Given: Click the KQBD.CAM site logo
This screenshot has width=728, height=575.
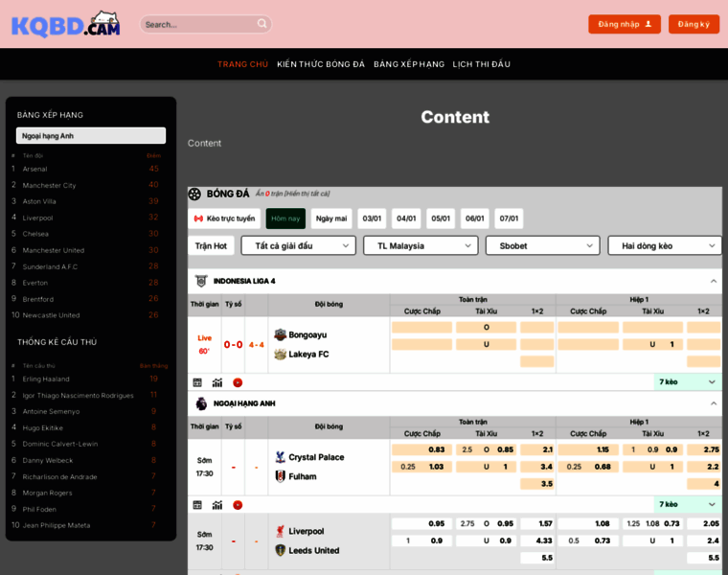Looking at the screenshot, I should pos(65,24).
